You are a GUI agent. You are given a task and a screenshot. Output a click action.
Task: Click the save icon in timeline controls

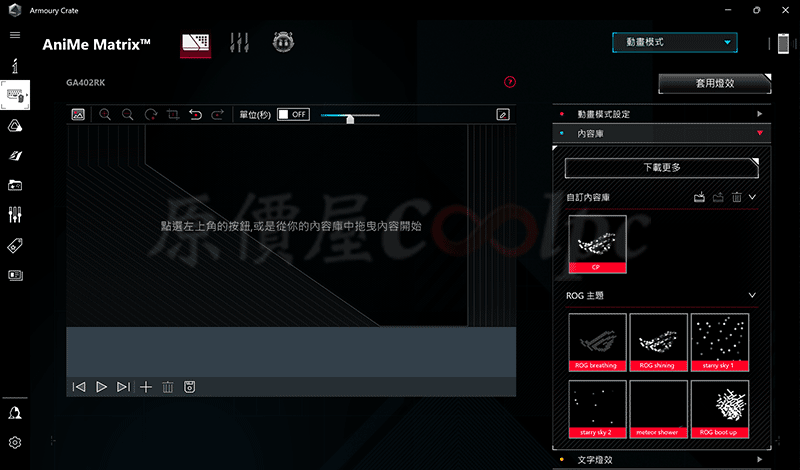coord(190,387)
